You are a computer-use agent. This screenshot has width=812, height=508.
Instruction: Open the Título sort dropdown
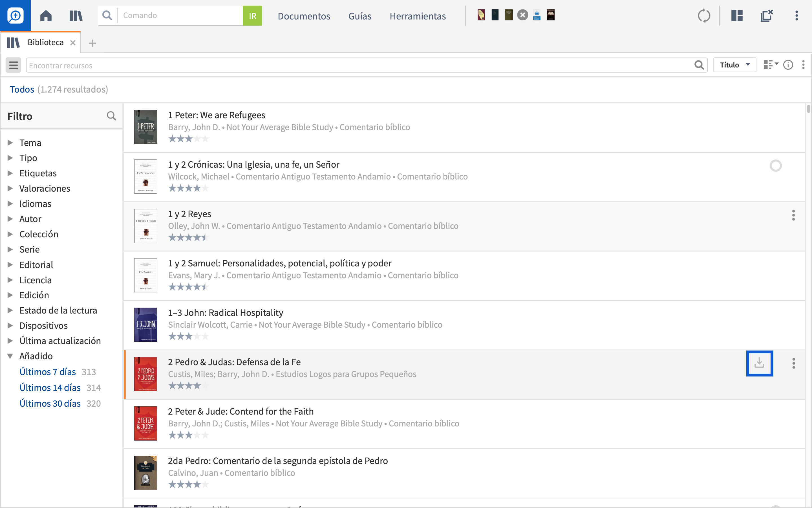(x=734, y=65)
